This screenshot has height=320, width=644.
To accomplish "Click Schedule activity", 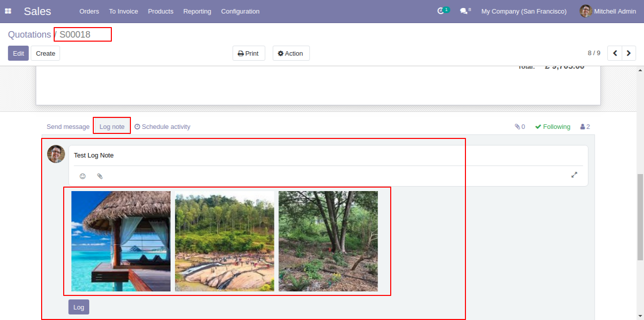I will click(163, 127).
